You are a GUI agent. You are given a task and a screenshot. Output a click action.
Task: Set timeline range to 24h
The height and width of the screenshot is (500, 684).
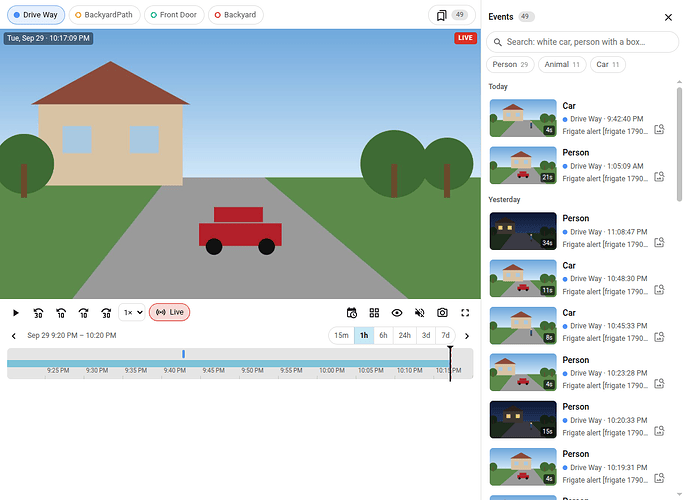[x=405, y=336]
